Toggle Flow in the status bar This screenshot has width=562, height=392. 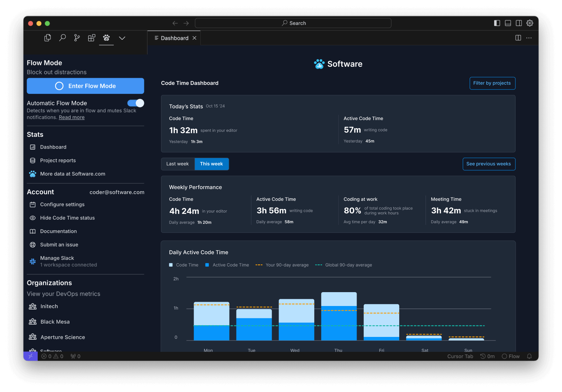510,356
